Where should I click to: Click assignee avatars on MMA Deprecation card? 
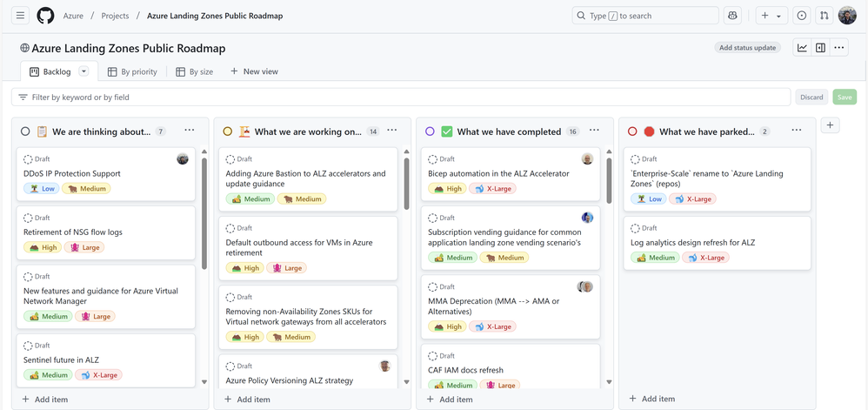(x=585, y=286)
